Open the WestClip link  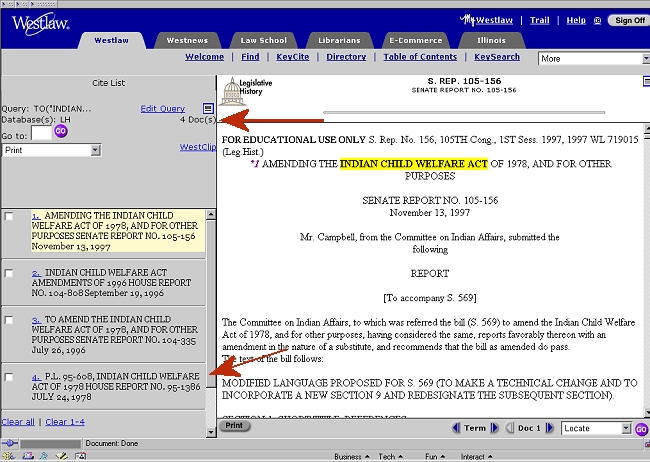[x=198, y=147]
